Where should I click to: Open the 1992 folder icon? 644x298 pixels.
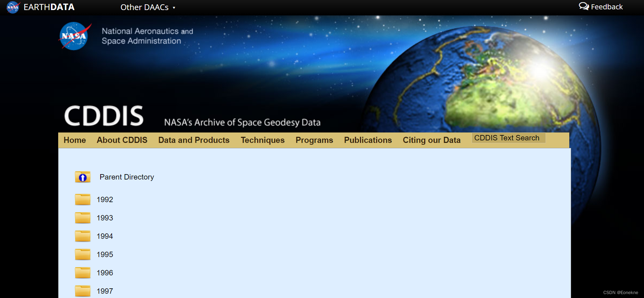tap(83, 199)
